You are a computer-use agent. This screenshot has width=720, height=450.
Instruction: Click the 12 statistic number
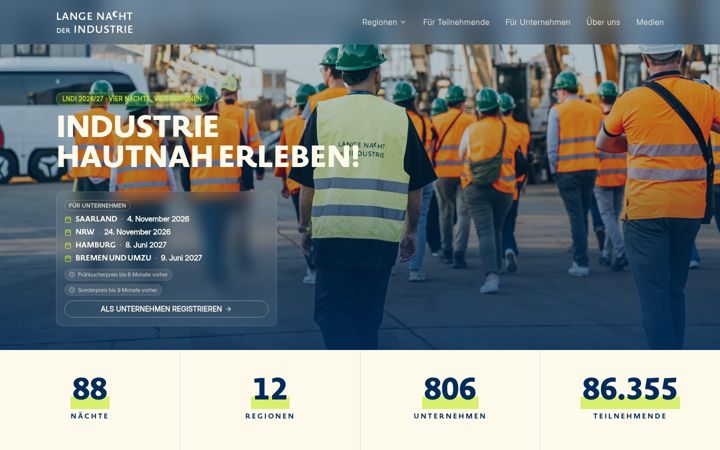[270, 389]
